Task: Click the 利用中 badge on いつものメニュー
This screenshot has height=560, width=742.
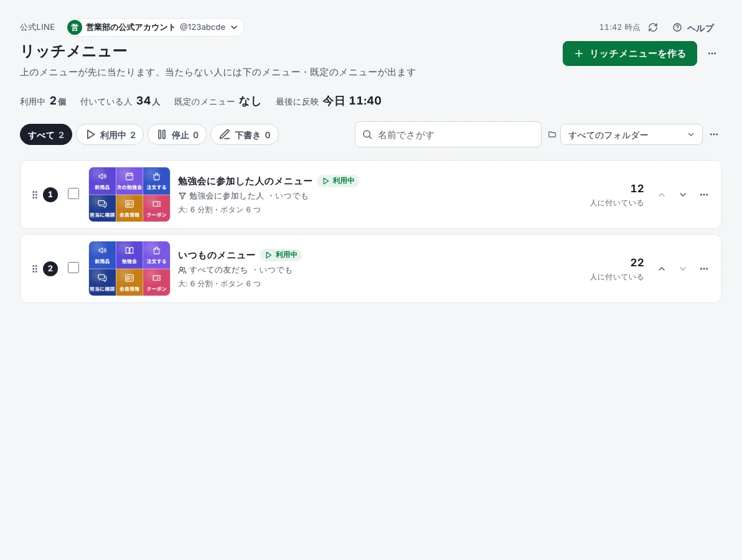Action: tap(281, 255)
